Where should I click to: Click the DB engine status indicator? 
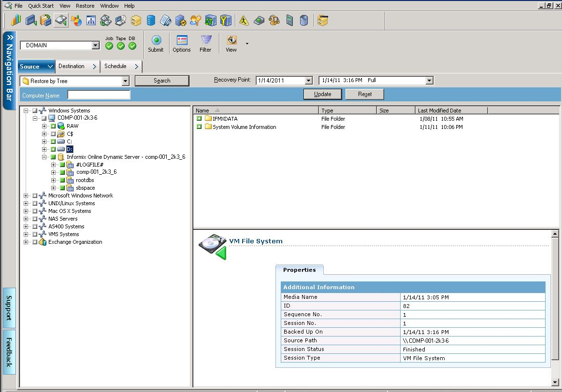(132, 46)
